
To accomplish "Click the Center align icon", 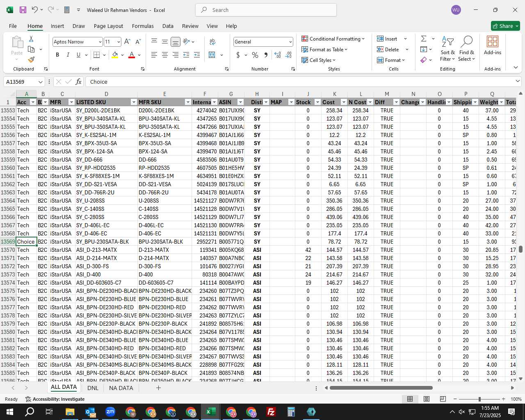I will click(x=164, y=55).
